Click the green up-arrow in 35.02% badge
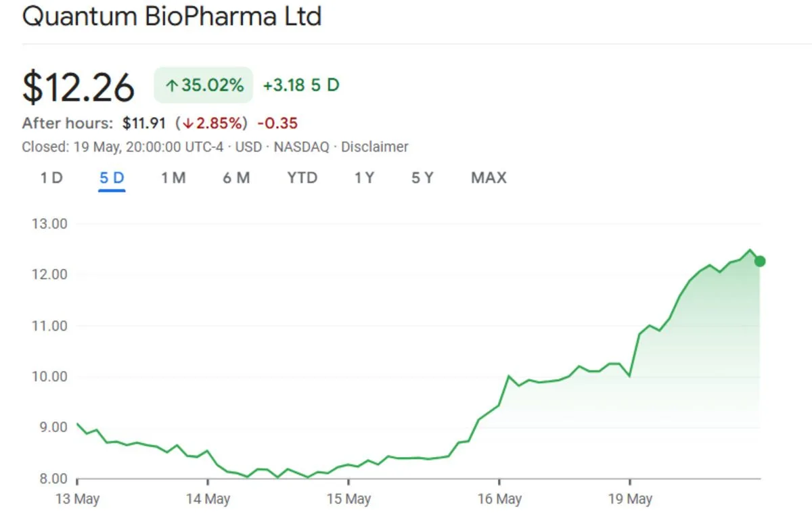The width and height of the screenshot is (812, 528). coord(172,86)
